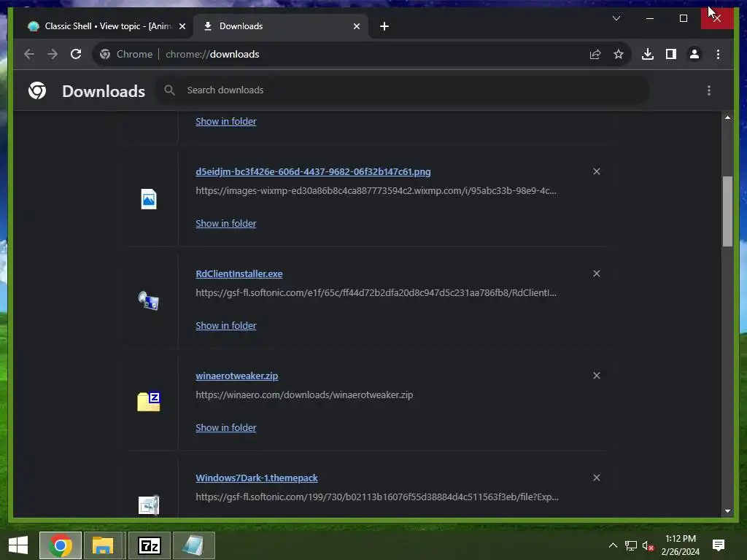Show hidden system tray icons

click(x=613, y=545)
